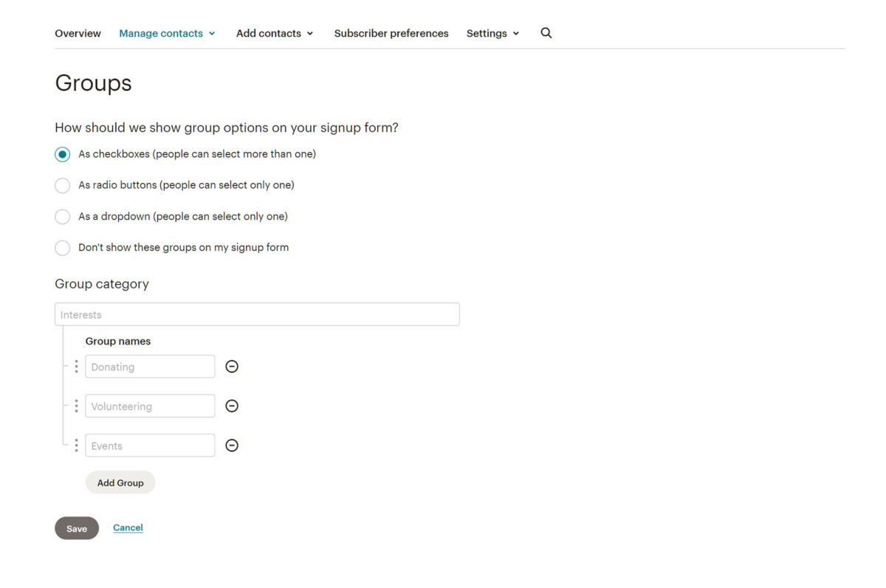Select the 'As radio buttons' option

click(62, 185)
